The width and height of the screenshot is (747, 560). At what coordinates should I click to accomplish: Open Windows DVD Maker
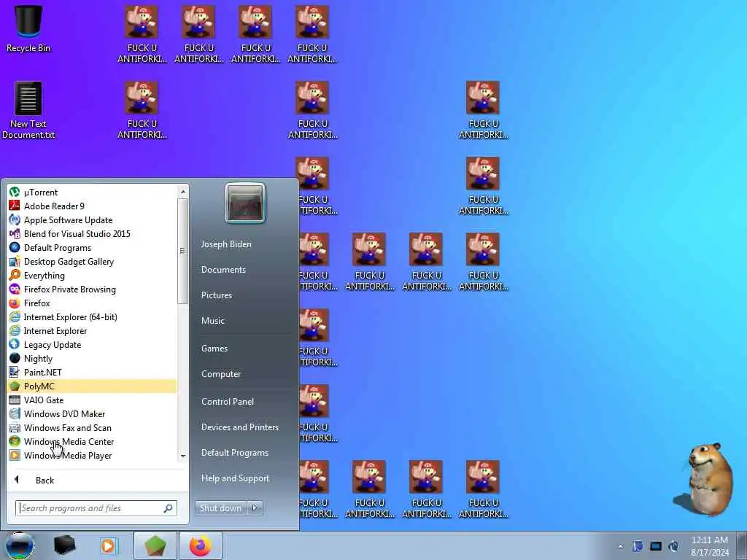tap(92, 414)
